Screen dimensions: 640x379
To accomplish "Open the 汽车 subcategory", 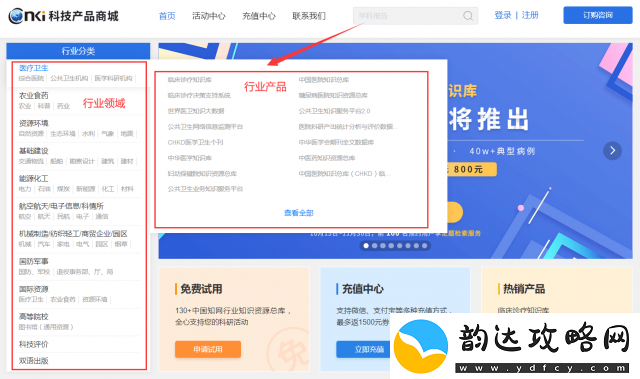I will (x=44, y=244).
